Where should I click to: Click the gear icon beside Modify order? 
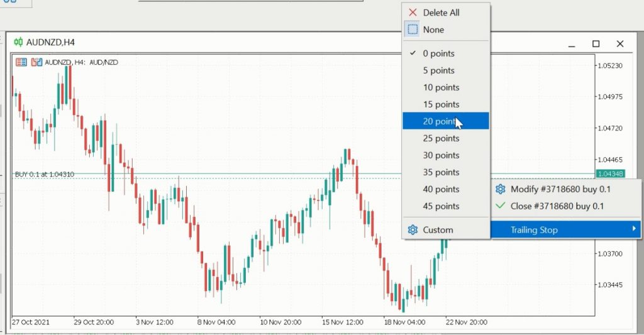click(500, 189)
